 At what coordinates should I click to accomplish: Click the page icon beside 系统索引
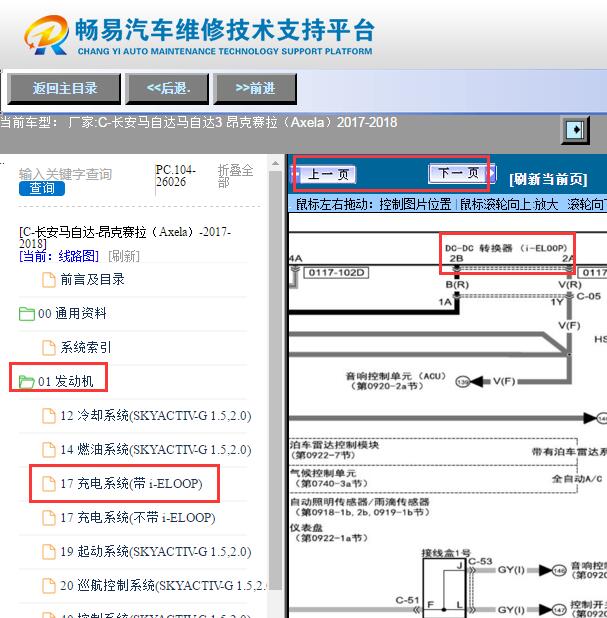point(49,348)
